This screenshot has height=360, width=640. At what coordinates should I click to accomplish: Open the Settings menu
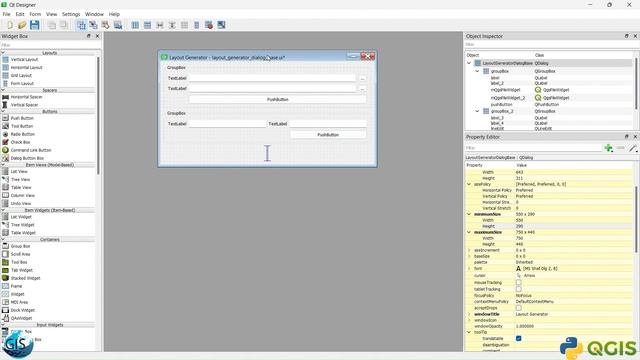71,14
